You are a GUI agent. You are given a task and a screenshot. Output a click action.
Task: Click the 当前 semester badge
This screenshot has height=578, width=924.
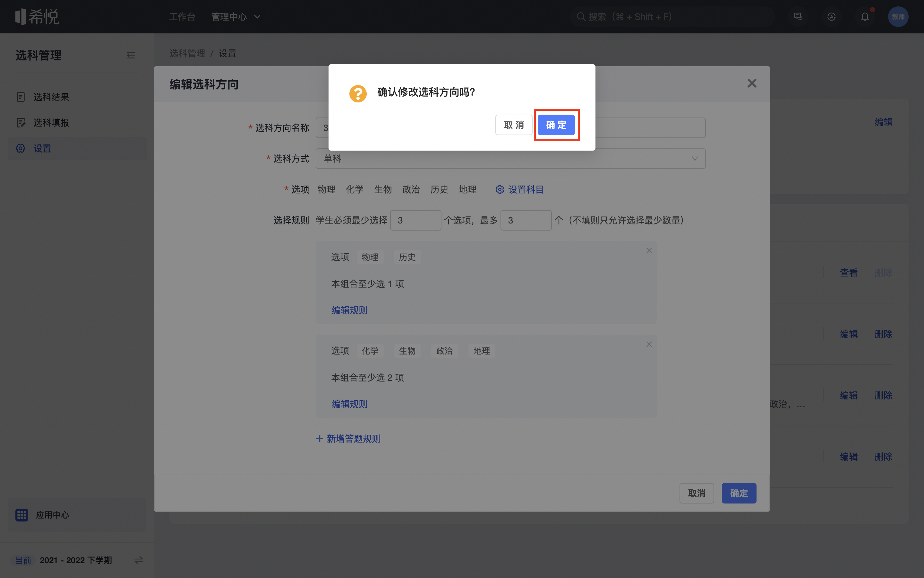tap(23, 560)
